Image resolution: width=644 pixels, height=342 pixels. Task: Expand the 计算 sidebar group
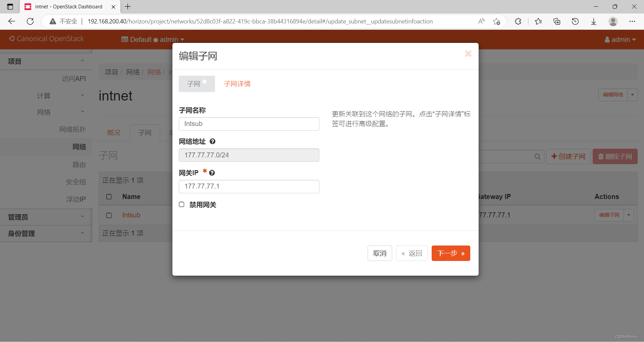tap(46, 96)
